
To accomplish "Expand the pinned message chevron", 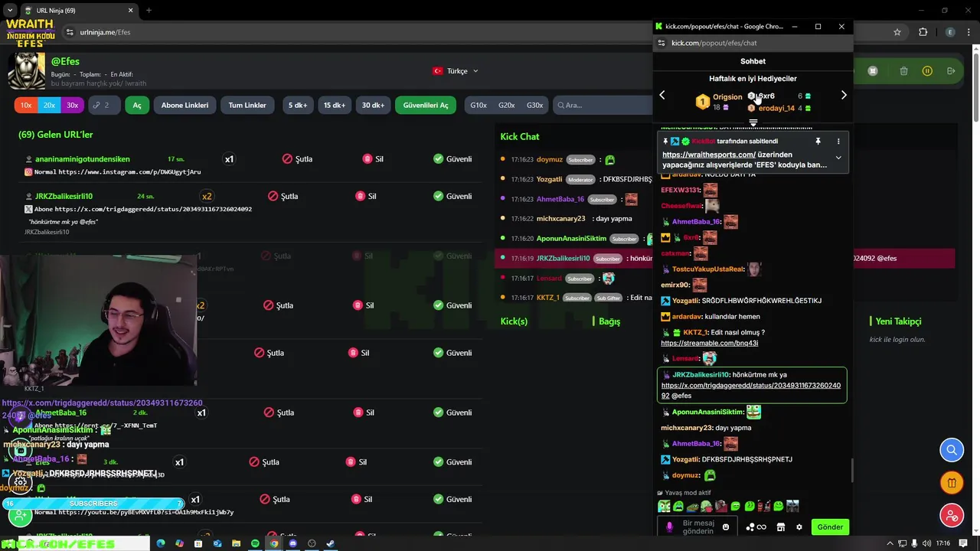I will click(838, 158).
